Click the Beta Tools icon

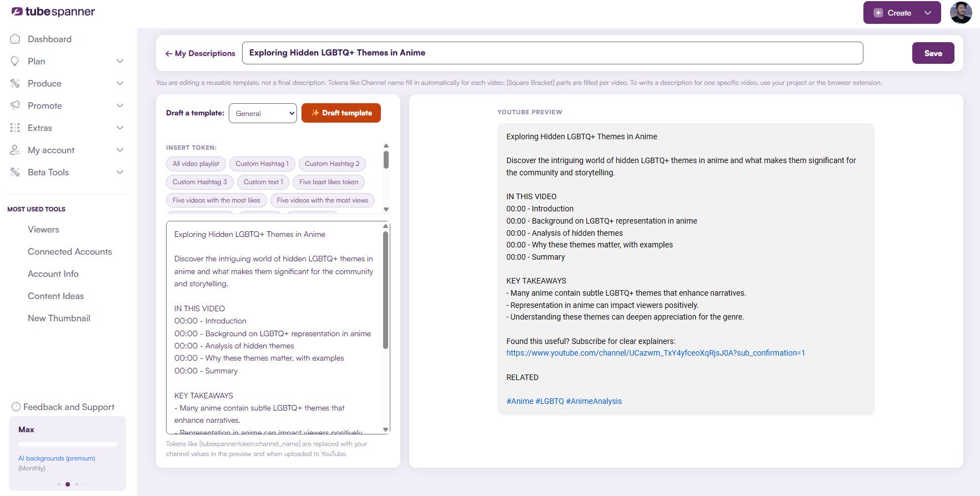[x=15, y=172]
